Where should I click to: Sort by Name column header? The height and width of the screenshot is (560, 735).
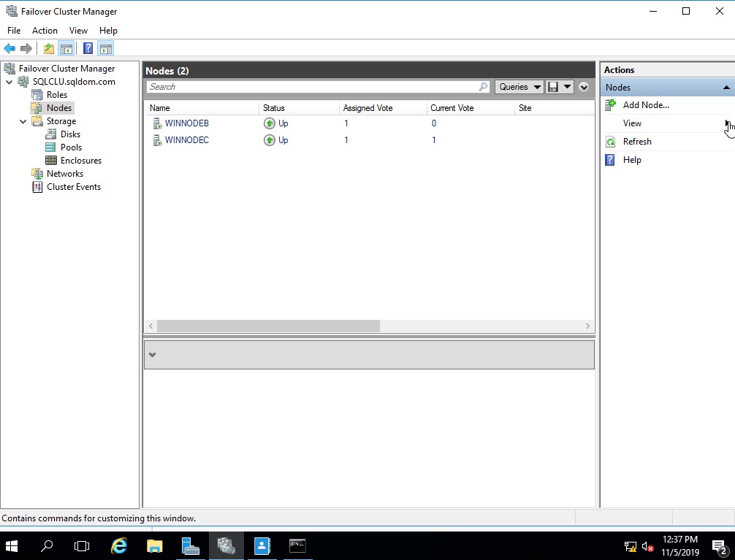(202, 108)
